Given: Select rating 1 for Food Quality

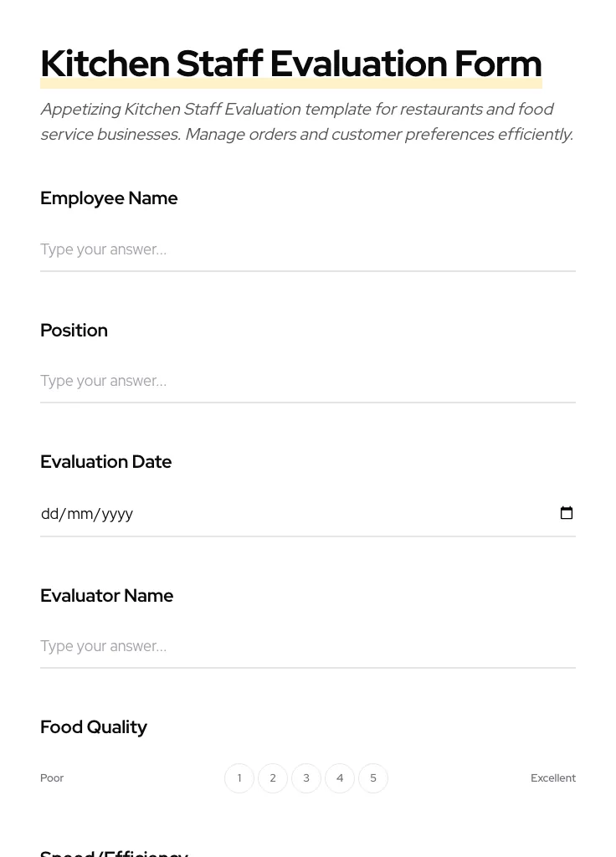Looking at the screenshot, I should pyautogui.click(x=239, y=777).
